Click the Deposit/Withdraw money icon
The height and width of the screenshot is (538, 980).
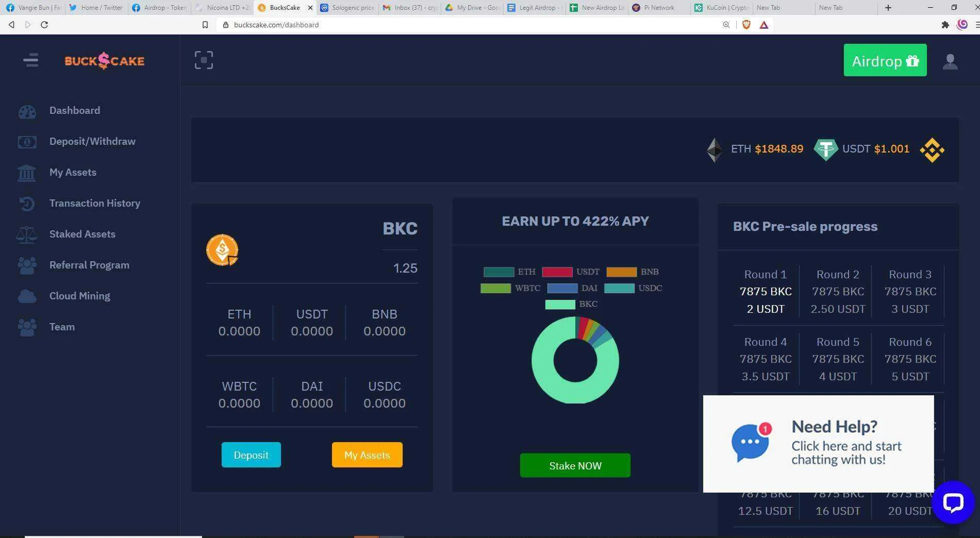(27, 142)
